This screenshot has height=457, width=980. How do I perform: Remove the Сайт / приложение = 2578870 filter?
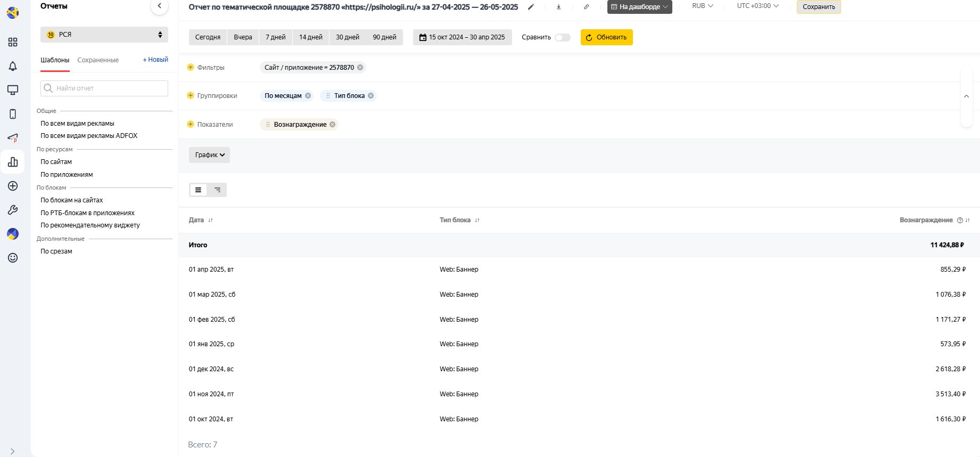(360, 67)
